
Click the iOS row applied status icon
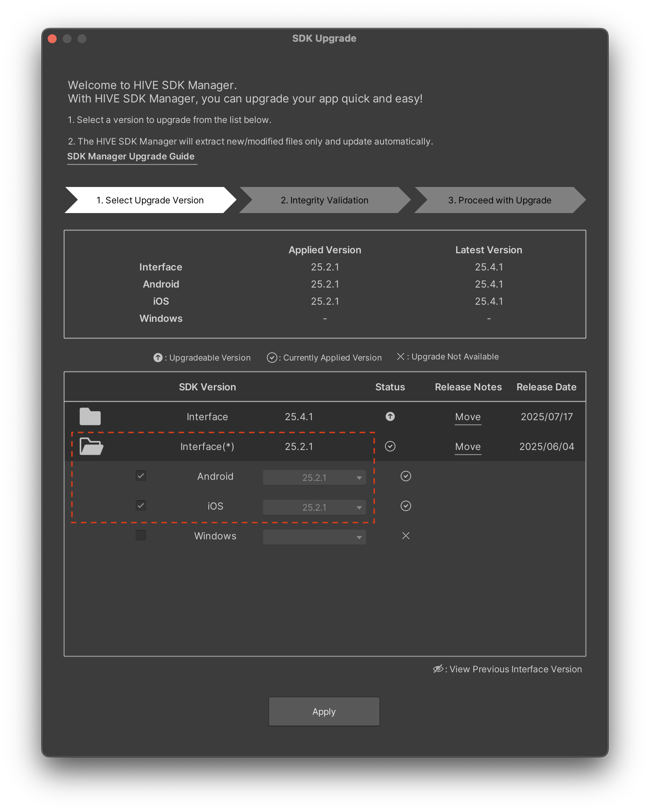tap(406, 506)
